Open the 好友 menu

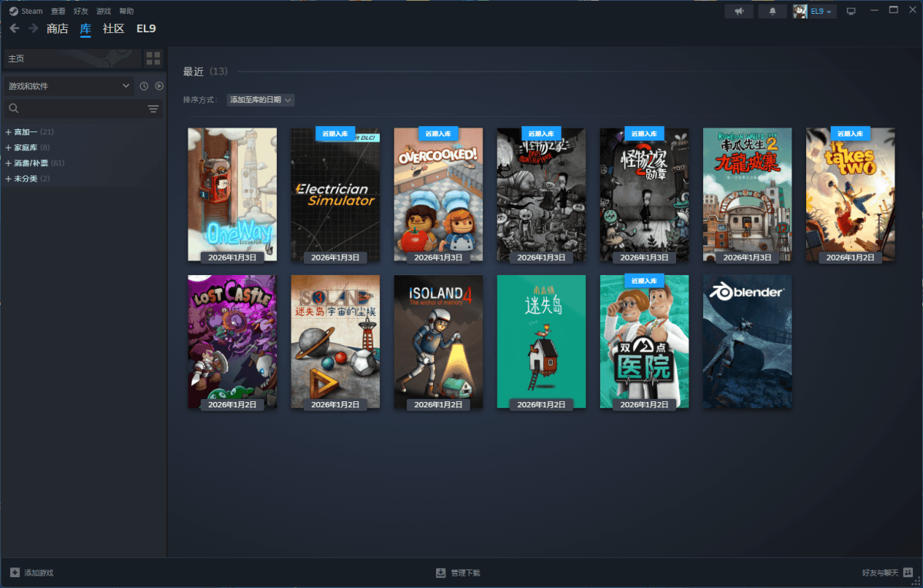[81, 12]
